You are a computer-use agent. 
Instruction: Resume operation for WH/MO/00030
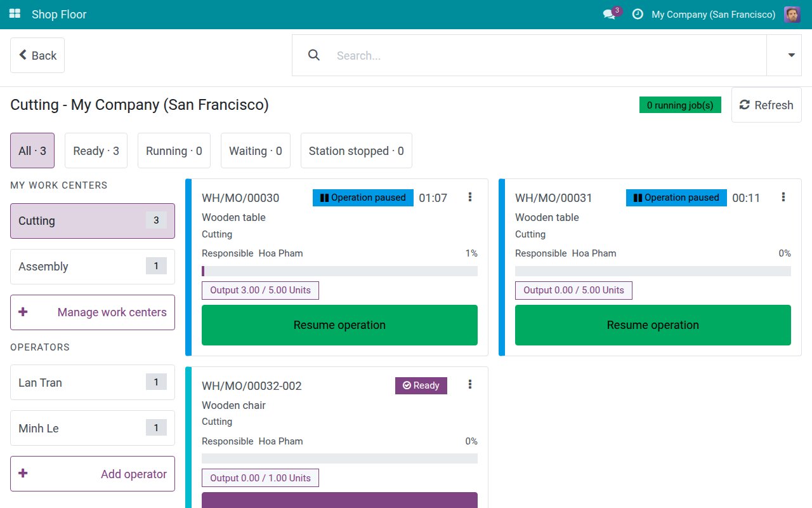coord(339,325)
